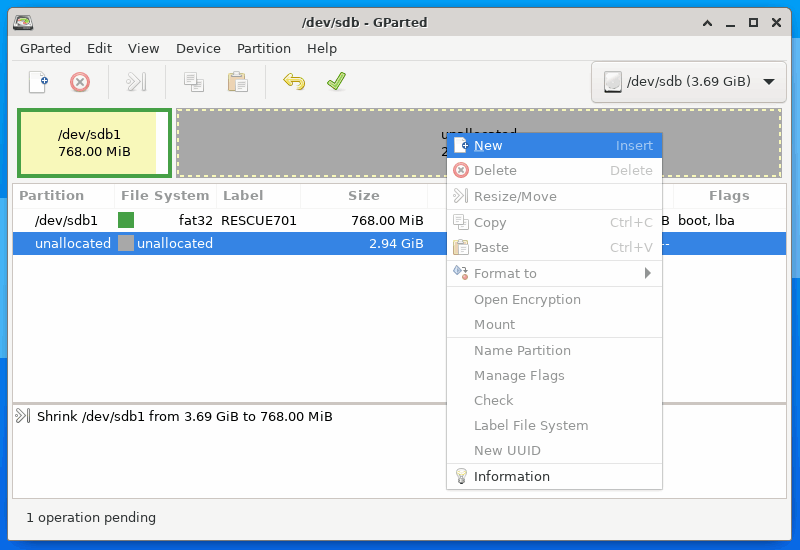Open the GParted menu
The width and height of the screenshot is (800, 550).
tap(45, 48)
